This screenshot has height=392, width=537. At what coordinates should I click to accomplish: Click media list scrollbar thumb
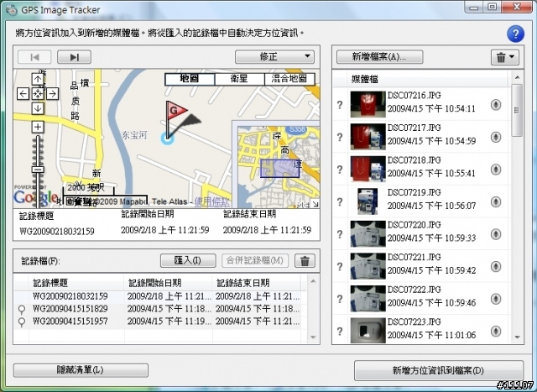pyautogui.click(x=517, y=110)
